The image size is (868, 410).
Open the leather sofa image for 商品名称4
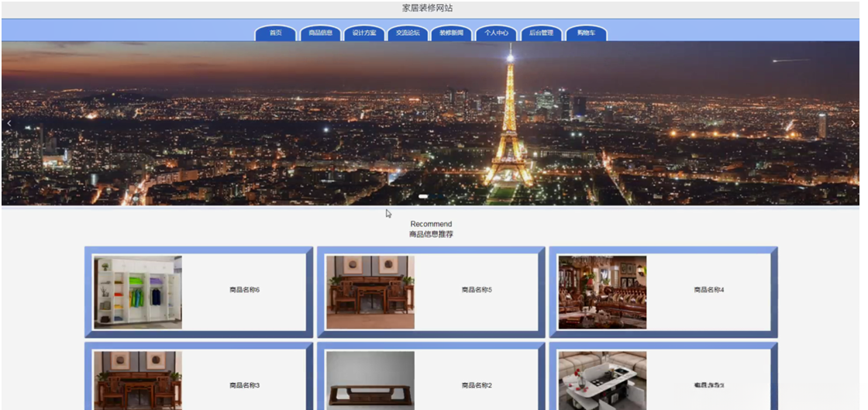(602, 292)
